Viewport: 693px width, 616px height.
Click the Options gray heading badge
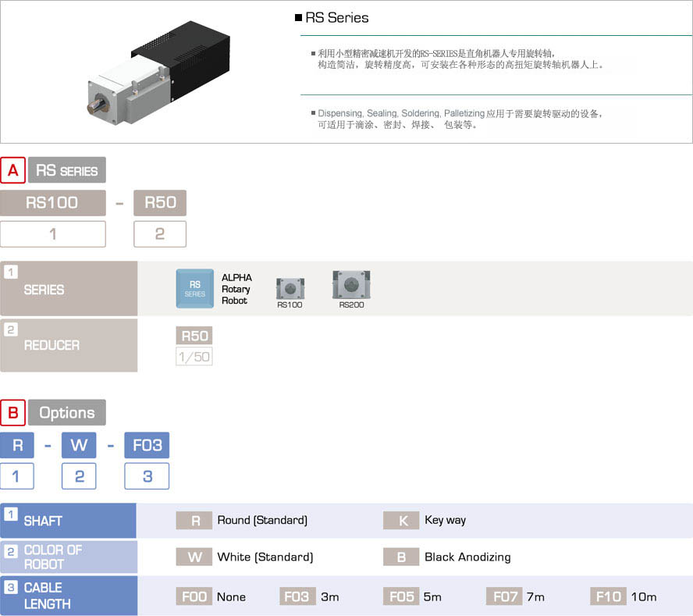67,412
